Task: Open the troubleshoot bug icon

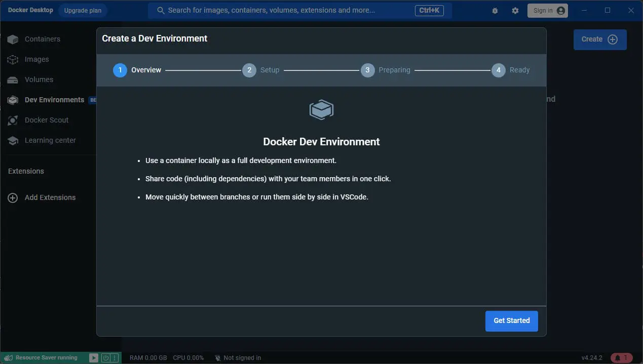Action: click(495, 11)
